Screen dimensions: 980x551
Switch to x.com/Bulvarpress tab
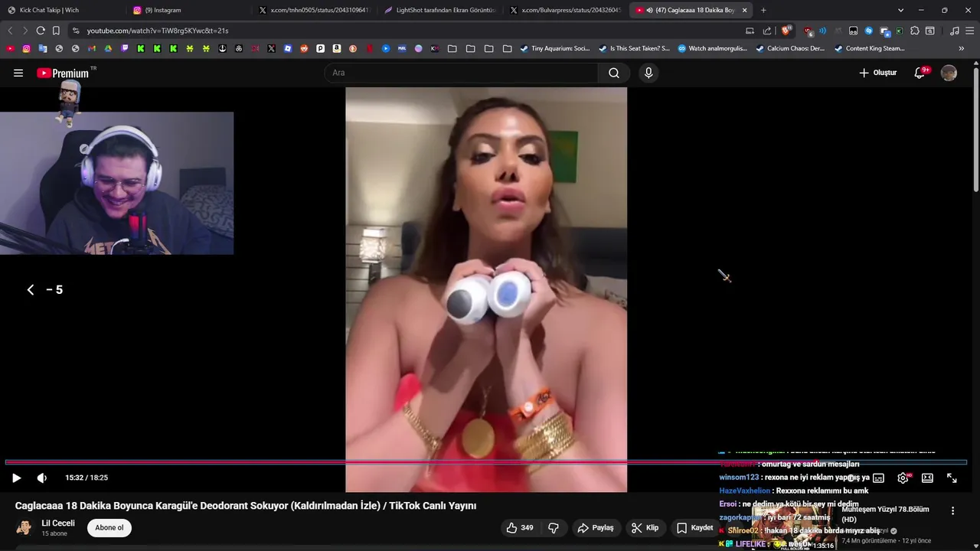pos(565,10)
